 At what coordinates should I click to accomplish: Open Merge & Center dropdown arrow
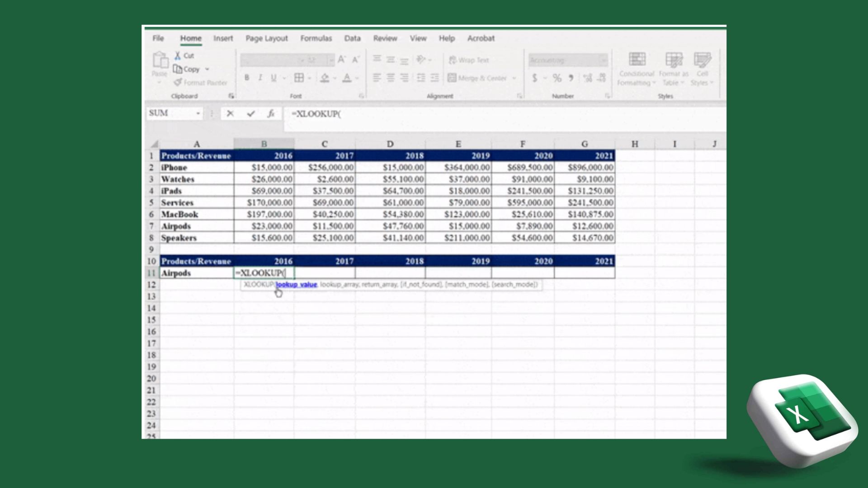click(x=514, y=78)
